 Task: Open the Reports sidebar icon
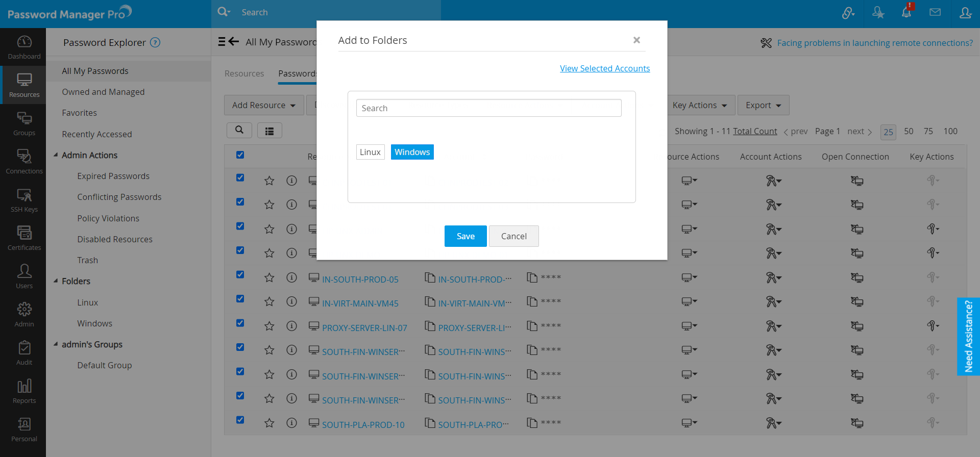tap(24, 391)
